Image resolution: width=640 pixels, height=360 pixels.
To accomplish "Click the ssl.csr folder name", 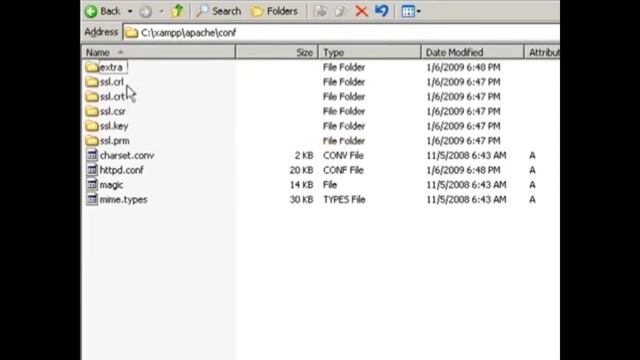I will coord(113,111).
